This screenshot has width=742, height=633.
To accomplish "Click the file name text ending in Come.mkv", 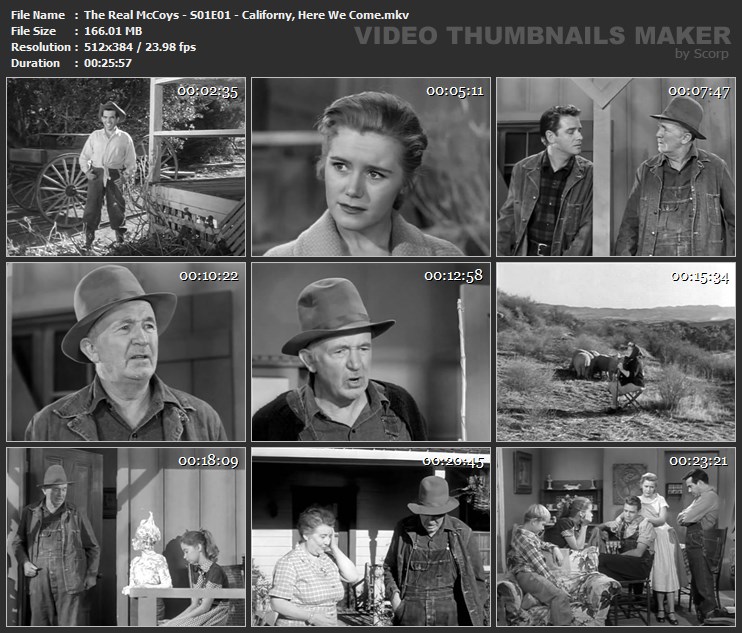I will point(246,15).
